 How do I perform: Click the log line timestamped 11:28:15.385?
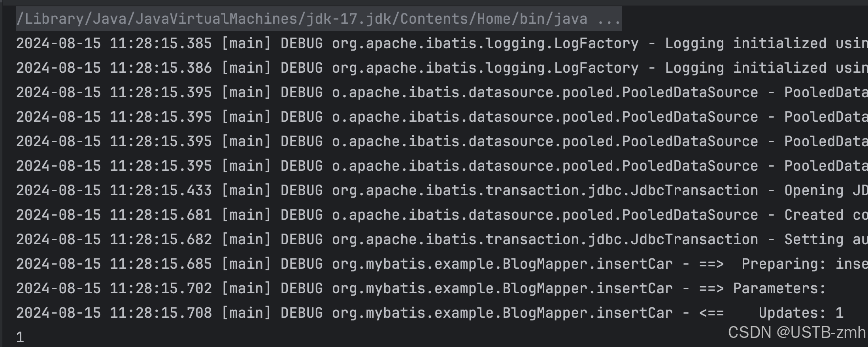point(442,43)
